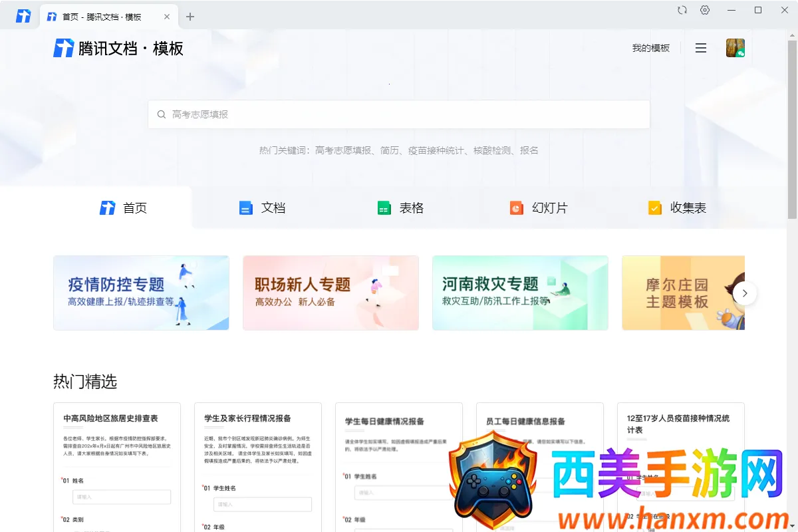Image resolution: width=798 pixels, height=532 pixels.
Task: Show next banners with right chevron arrow
Action: coord(745,293)
